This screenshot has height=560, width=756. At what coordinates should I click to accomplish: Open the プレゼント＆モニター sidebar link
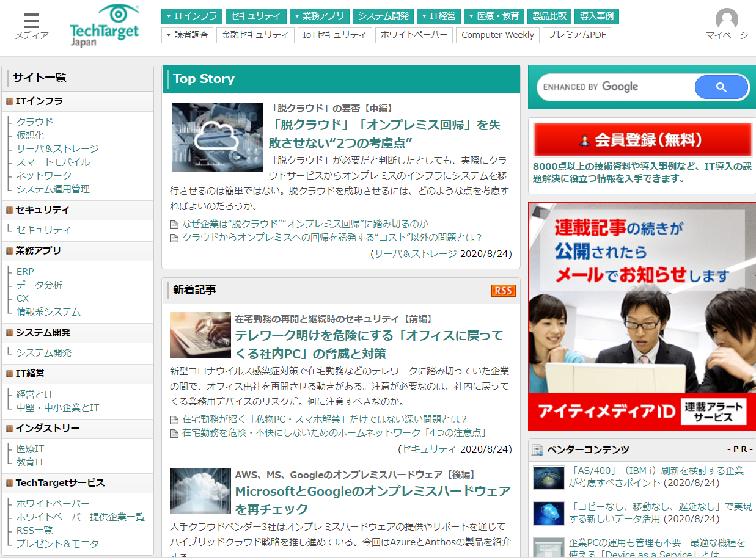(x=62, y=543)
